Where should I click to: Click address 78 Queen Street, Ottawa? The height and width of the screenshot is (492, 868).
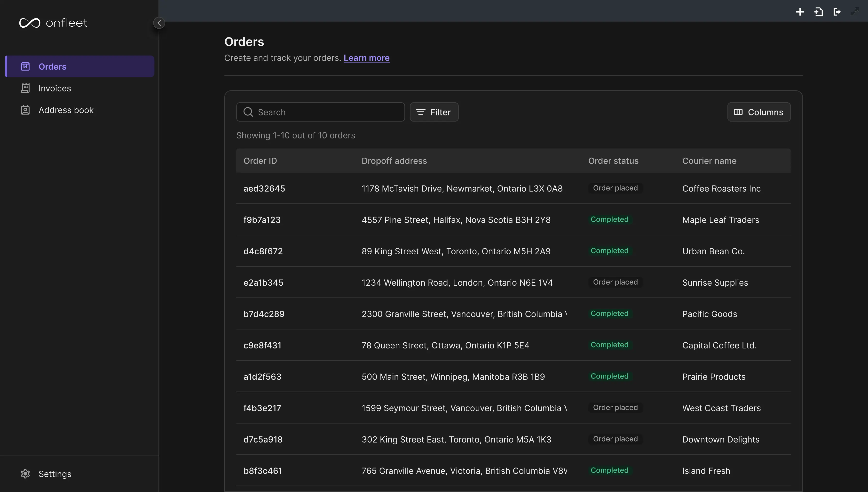[445, 345]
